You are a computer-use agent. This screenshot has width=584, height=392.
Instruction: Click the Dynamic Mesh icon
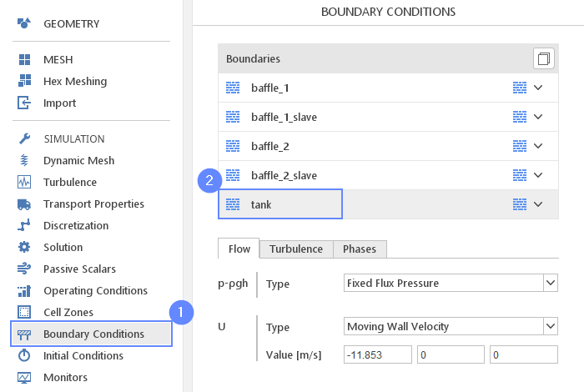(24, 160)
